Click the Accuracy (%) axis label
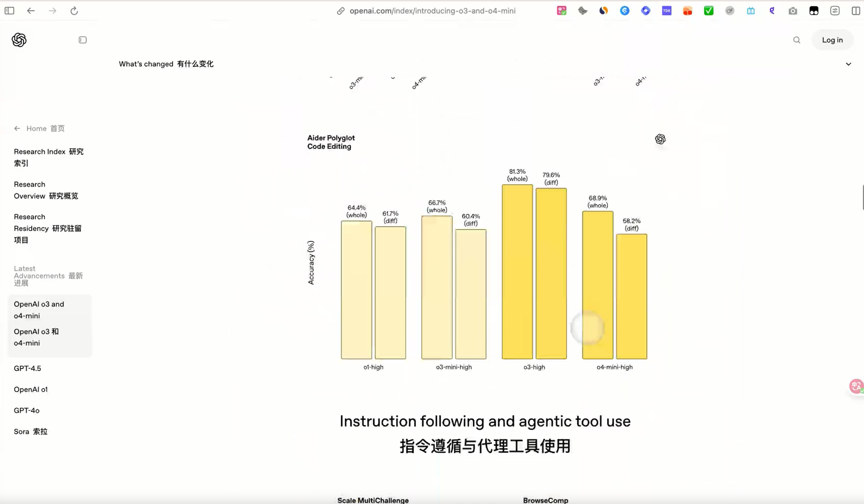 click(x=311, y=263)
